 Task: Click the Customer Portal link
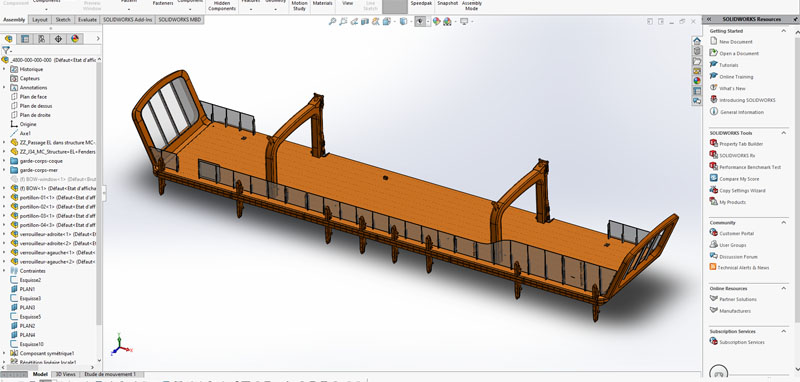coord(736,233)
